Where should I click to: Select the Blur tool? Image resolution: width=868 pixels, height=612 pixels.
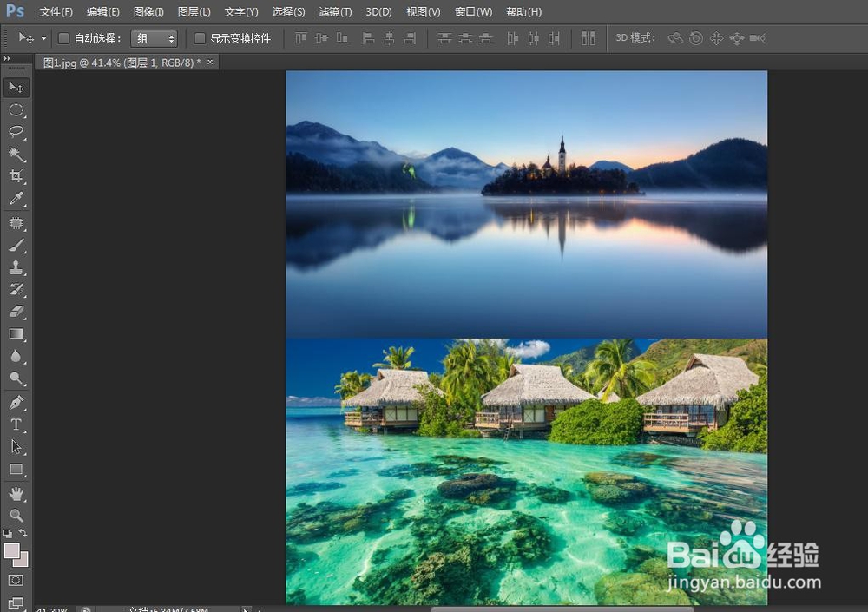click(x=16, y=356)
